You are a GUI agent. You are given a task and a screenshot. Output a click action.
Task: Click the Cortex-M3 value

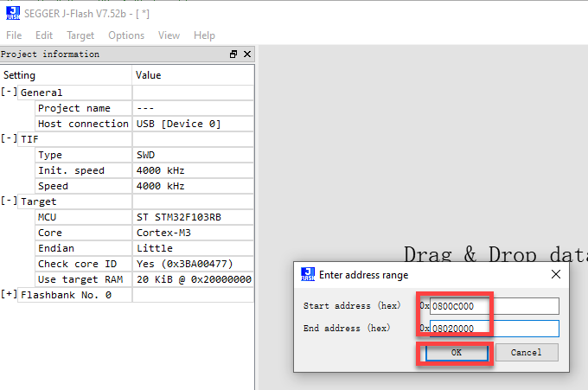(163, 233)
